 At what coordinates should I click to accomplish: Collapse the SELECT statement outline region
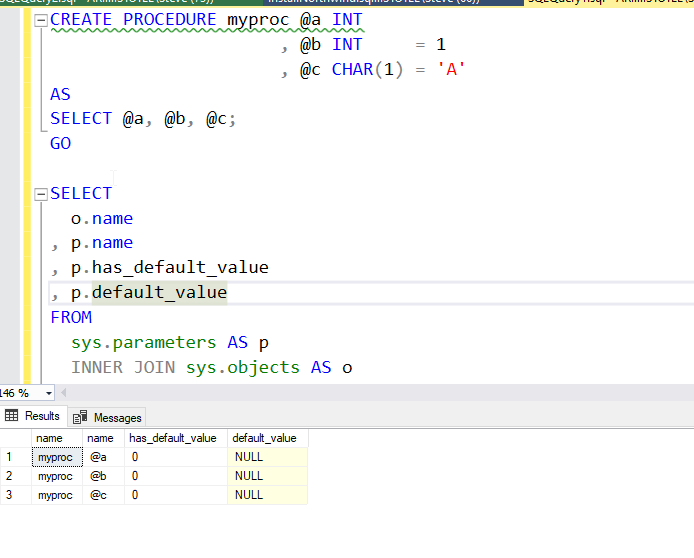point(40,194)
